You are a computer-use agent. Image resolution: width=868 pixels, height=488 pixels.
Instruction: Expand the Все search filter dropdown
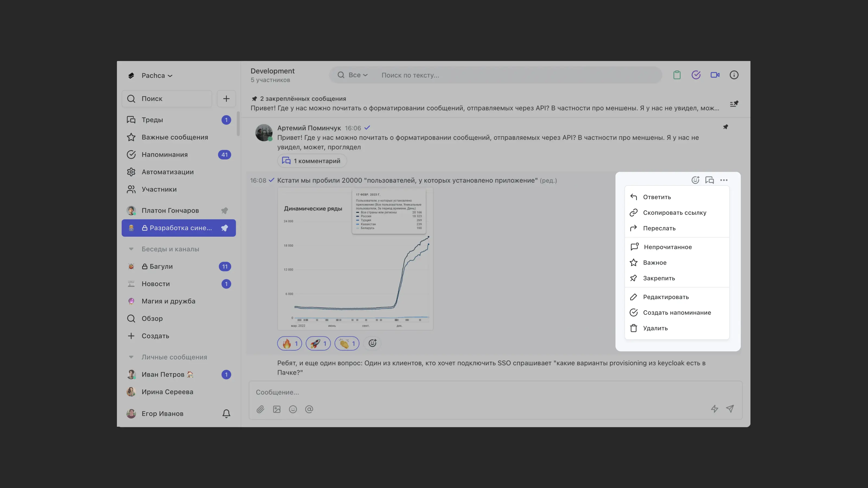click(x=358, y=75)
